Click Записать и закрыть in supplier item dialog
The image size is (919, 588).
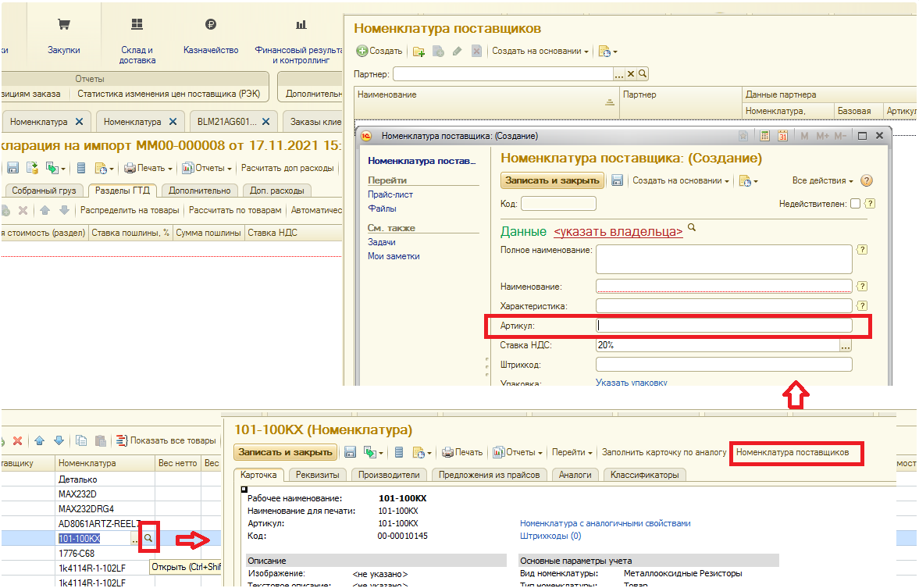click(553, 180)
